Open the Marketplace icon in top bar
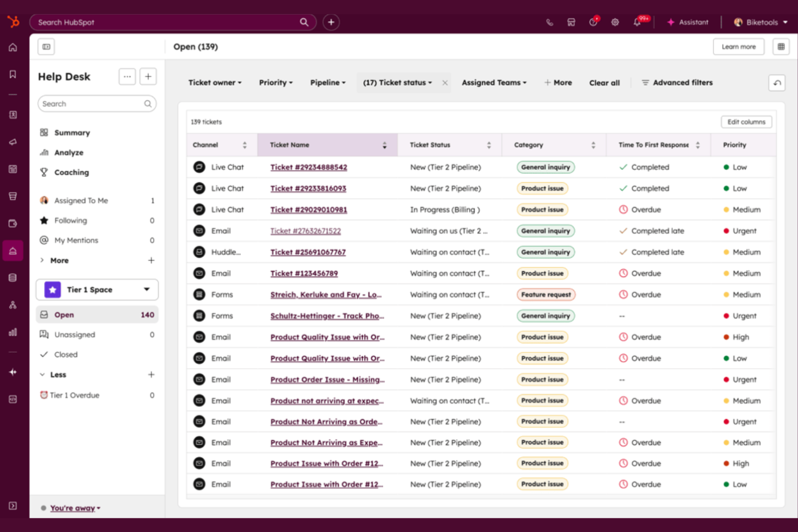The height and width of the screenshot is (532, 798). coord(571,22)
